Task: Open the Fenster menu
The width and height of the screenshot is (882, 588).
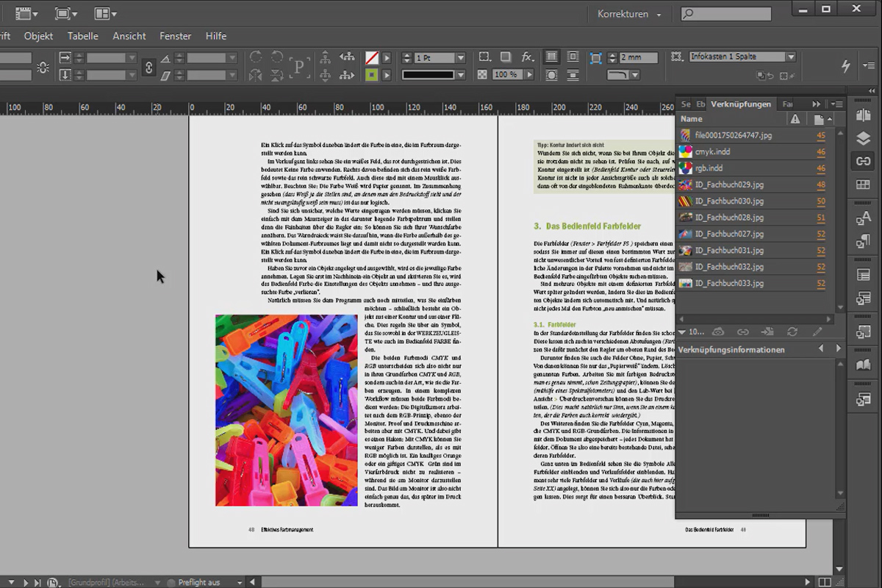Action: tap(175, 36)
